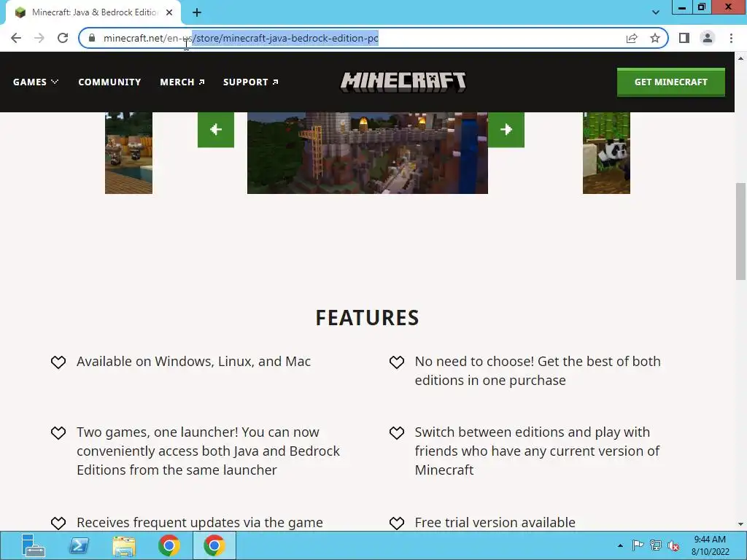This screenshot has height=560, width=747.
Task: Click the scrollbar down arrow
Action: [740, 524]
